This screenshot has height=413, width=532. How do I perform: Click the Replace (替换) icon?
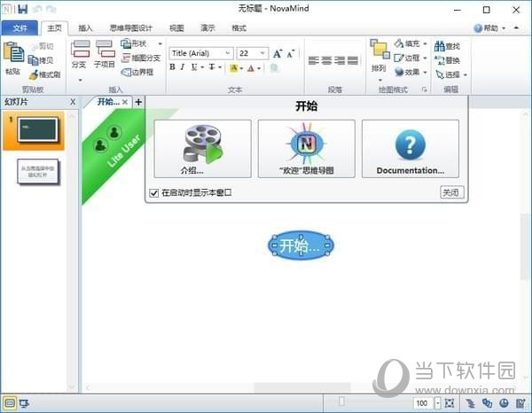point(440,60)
